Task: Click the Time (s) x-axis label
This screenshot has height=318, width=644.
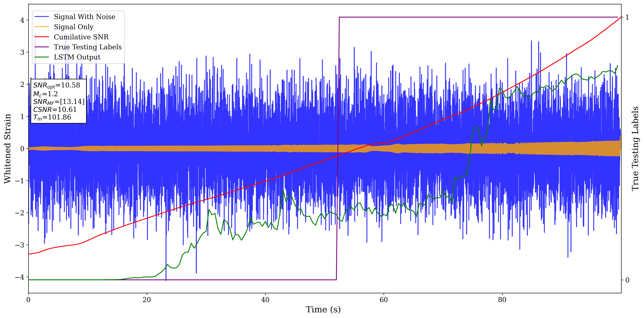Action: pyautogui.click(x=323, y=309)
